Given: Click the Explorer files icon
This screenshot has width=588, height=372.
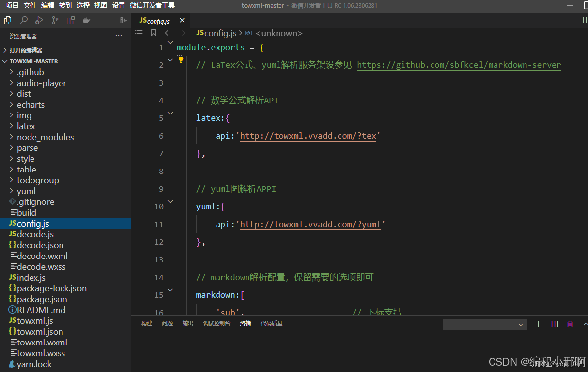Looking at the screenshot, I should click(7, 20).
